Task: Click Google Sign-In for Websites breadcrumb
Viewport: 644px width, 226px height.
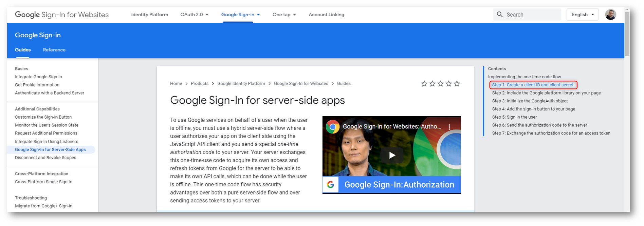Action: [301, 84]
